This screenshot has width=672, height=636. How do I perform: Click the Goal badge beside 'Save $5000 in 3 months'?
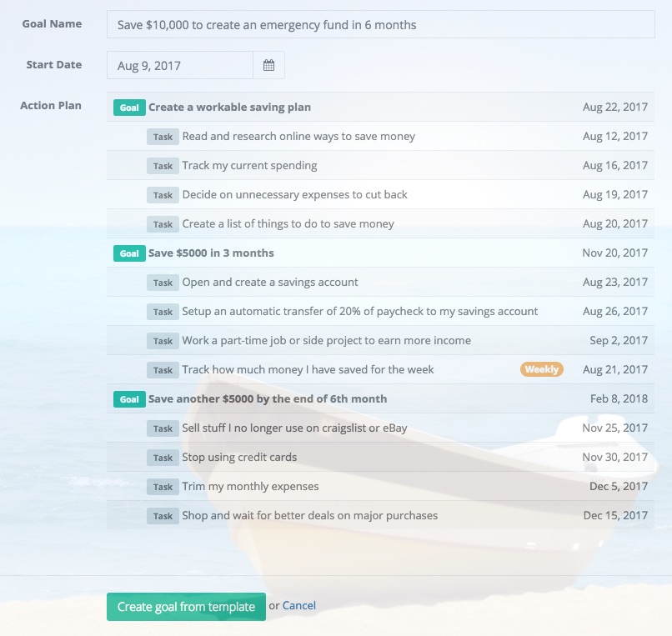coord(129,253)
